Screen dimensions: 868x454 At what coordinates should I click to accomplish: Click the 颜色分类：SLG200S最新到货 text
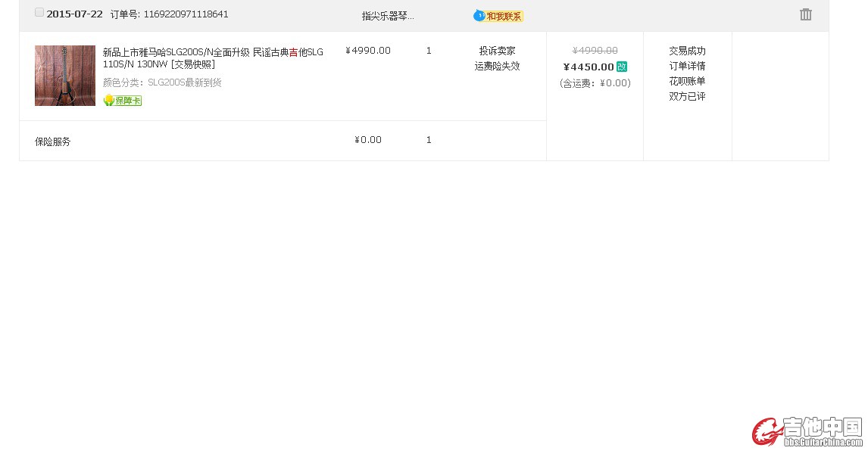pos(162,82)
